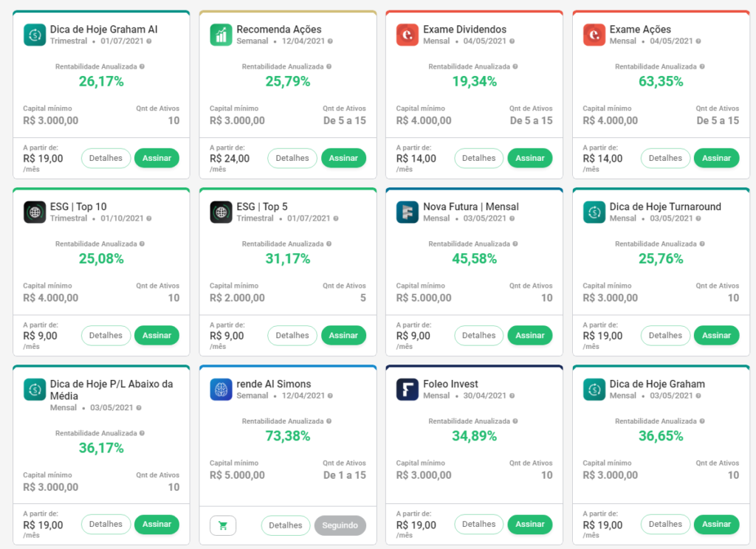The image size is (756, 549).
Task: Click the Recomenda Ações green chart icon
Action: (x=221, y=35)
